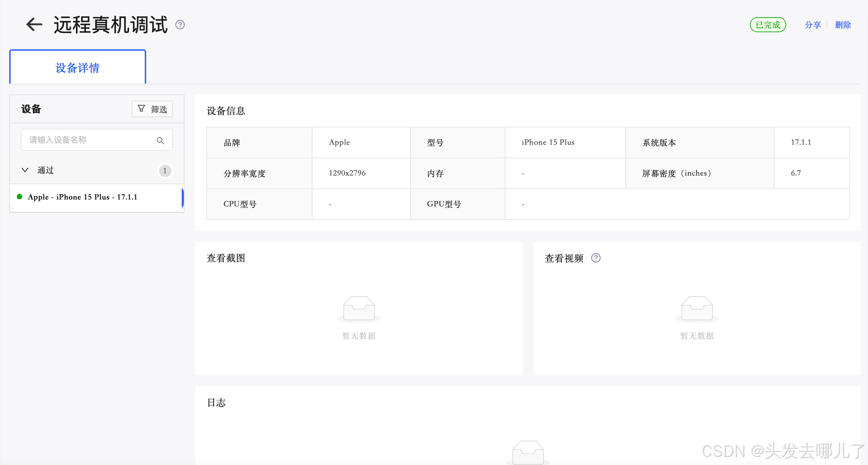
Task: Click the filter funnel icon
Action: pyautogui.click(x=141, y=109)
